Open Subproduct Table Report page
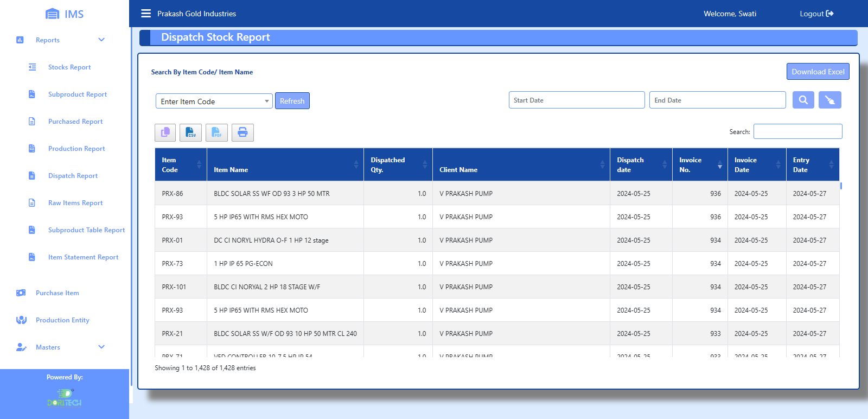 click(x=86, y=230)
